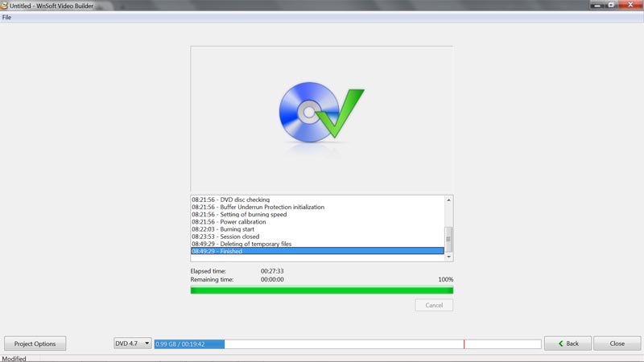Open the DVD 4.7 disc size dropdown
644x362 pixels.
(x=132, y=343)
